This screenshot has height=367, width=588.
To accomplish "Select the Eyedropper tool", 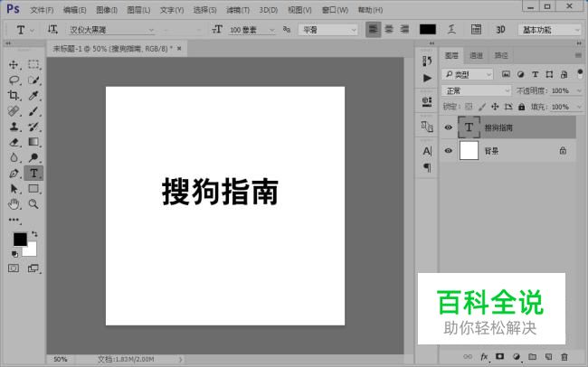I will 33,96.
